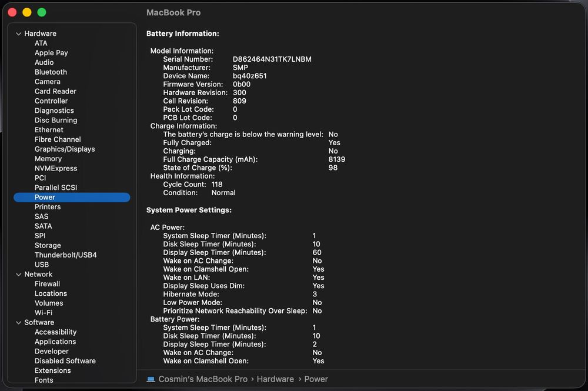This screenshot has height=391, width=588.
Task: Click Cosmin's MacBook Pro in path bar
Action: (x=203, y=379)
